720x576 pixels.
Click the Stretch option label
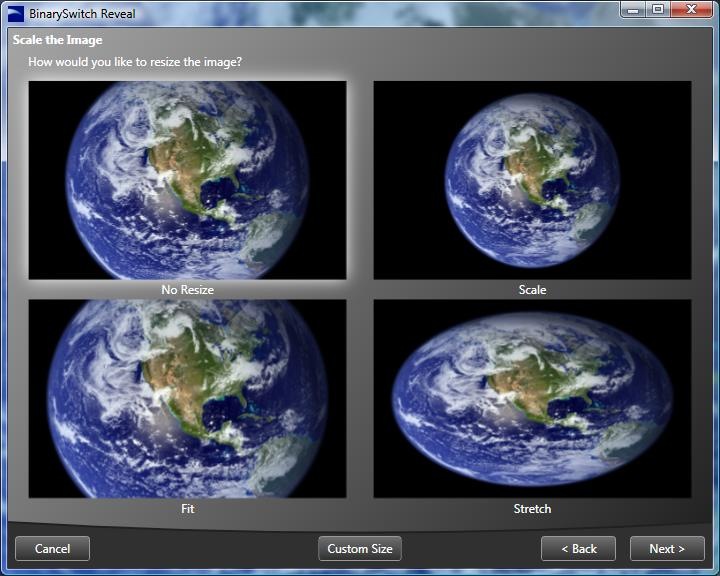(x=532, y=509)
